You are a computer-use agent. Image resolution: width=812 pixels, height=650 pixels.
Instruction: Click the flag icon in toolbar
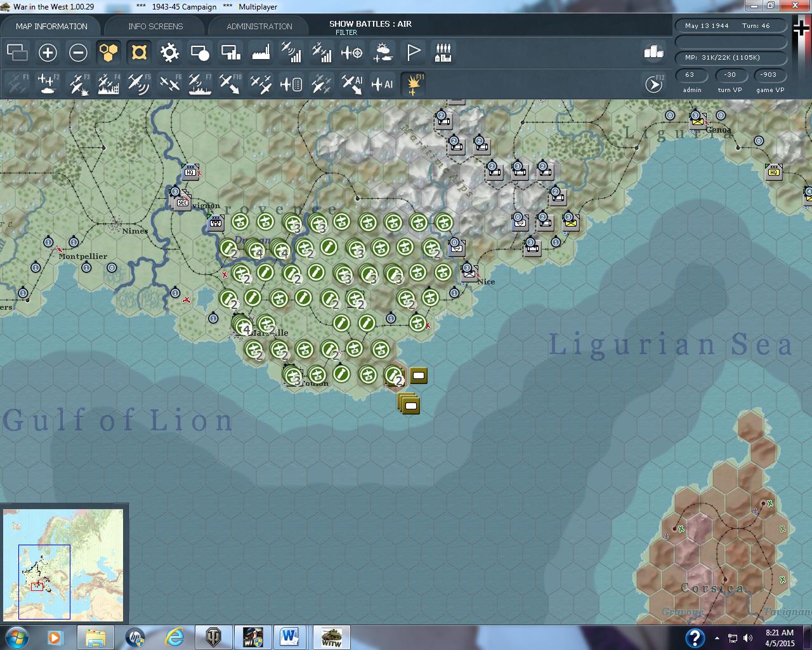413,53
